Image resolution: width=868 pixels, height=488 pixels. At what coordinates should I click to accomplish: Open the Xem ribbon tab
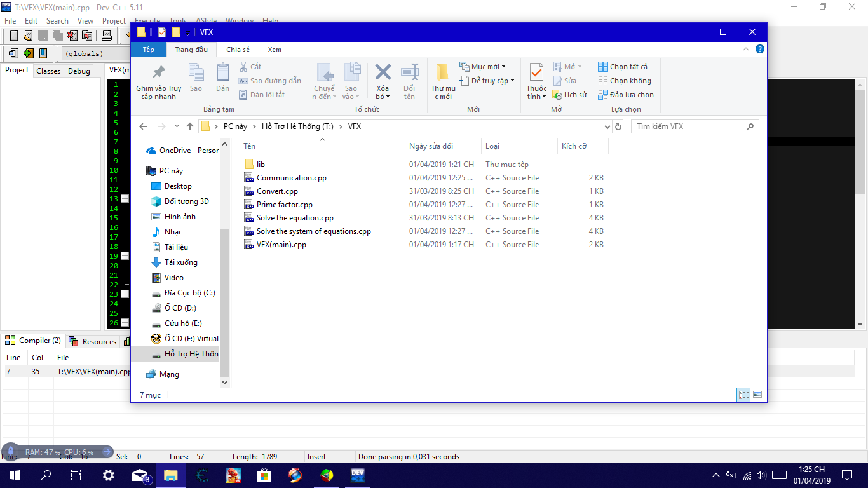click(275, 50)
